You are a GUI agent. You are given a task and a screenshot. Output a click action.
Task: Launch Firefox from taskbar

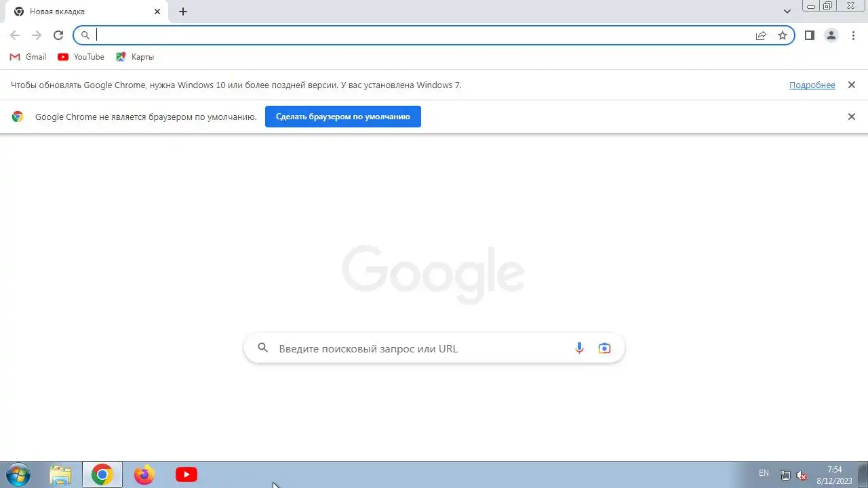pos(144,475)
